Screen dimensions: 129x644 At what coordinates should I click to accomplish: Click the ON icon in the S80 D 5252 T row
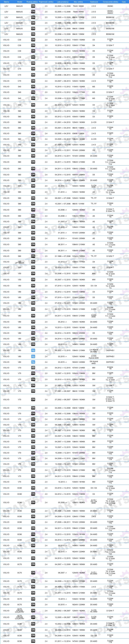point(33,256)
